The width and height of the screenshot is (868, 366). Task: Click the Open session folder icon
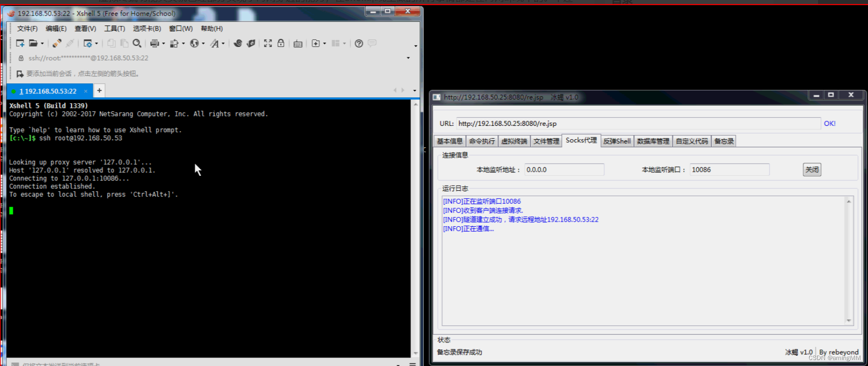pos(33,43)
